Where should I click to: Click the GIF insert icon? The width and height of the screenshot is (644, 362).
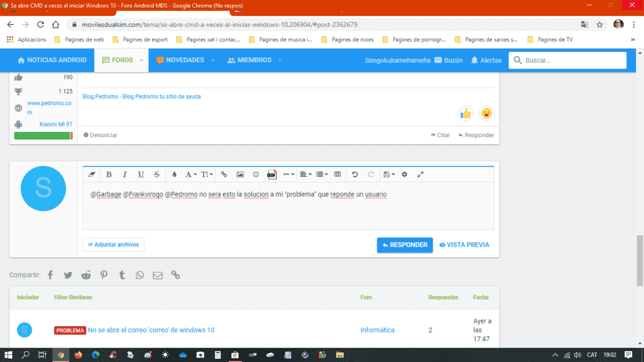pyautogui.click(x=272, y=174)
